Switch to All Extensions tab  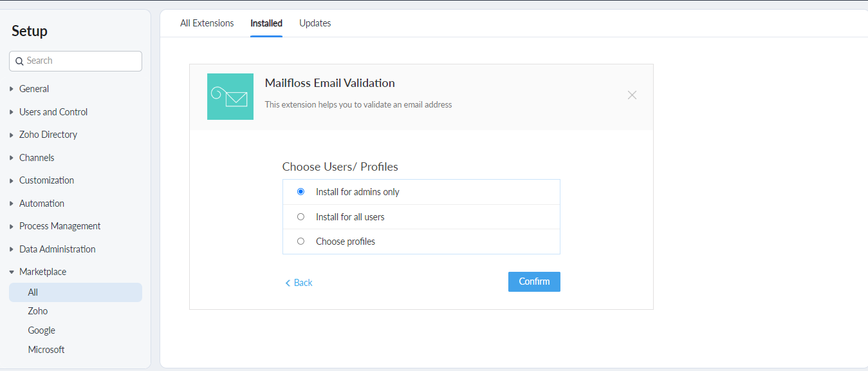coord(207,23)
